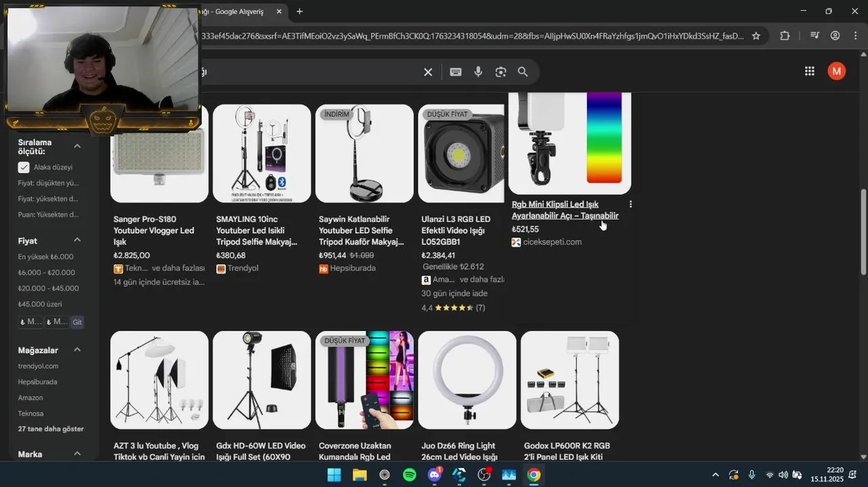This screenshot has height=487, width=868.
Task: Click the page vertical scrollbar
Action: (863, 231)
